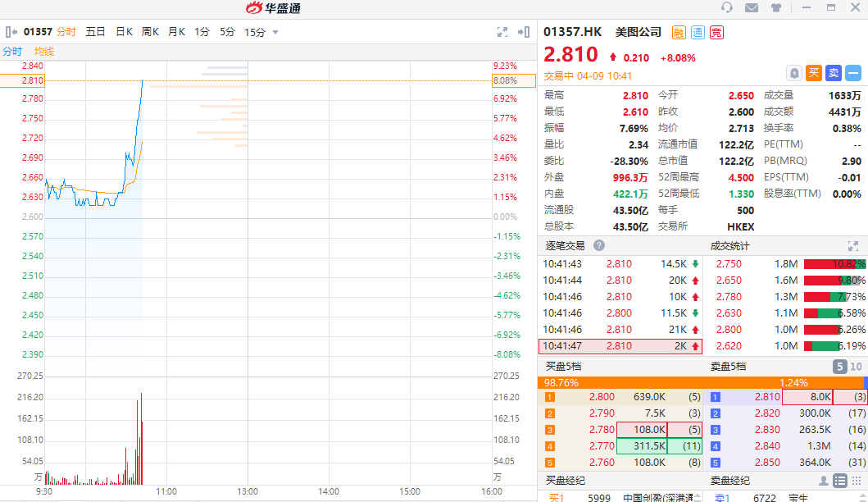Click the blue 卖 sell button
Screen dimensions: 868x502
pos(834,73)
